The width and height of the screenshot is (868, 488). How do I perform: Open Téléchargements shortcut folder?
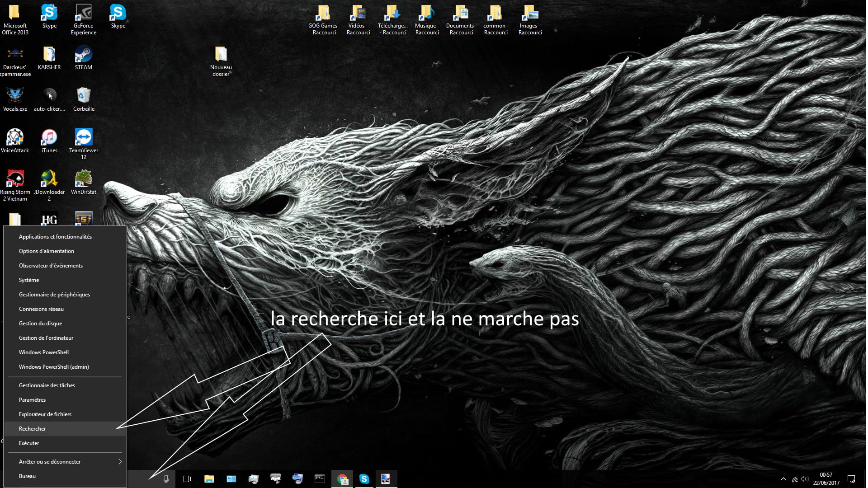[x=393, y=19]
